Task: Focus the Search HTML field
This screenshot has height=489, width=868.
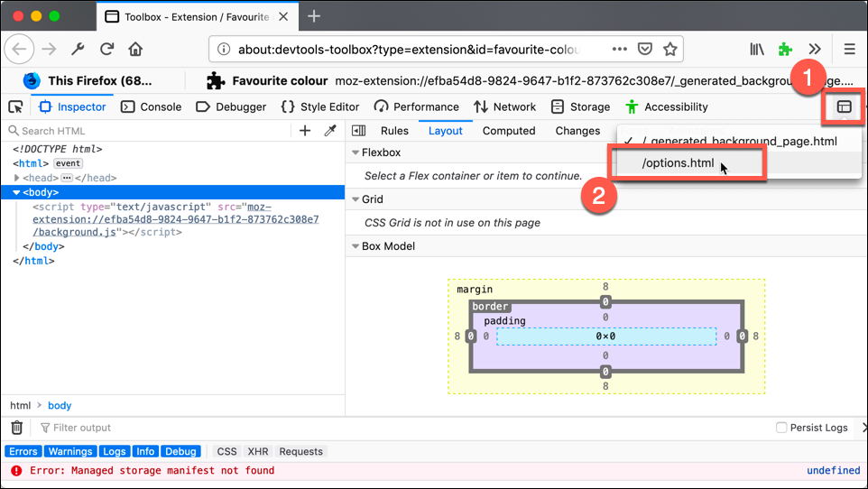Action: pyautogui.click(x=150, y=131)
